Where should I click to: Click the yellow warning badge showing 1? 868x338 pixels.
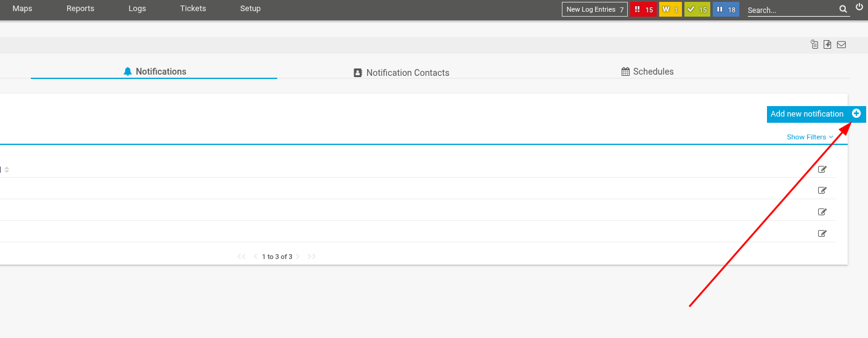click(x=670, y=9)
